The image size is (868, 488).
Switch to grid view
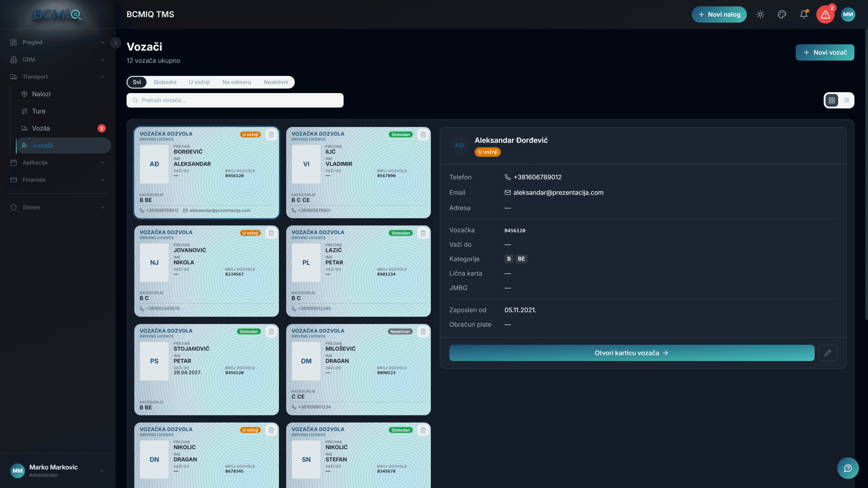[832, 100]
